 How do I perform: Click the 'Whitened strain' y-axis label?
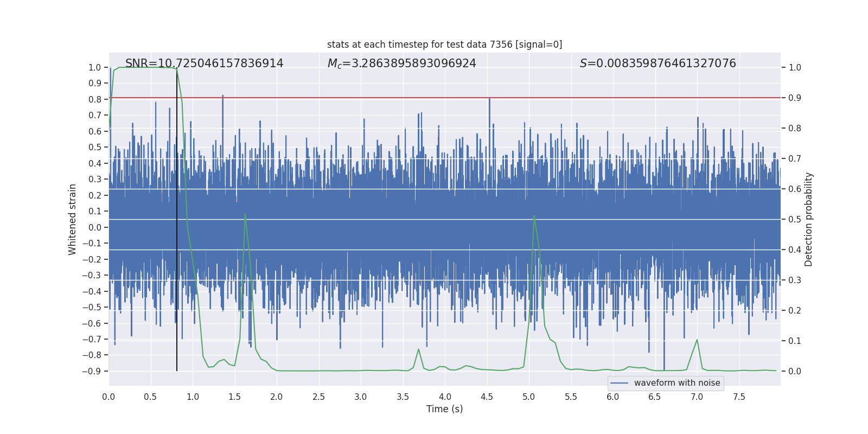coord(72,219)
